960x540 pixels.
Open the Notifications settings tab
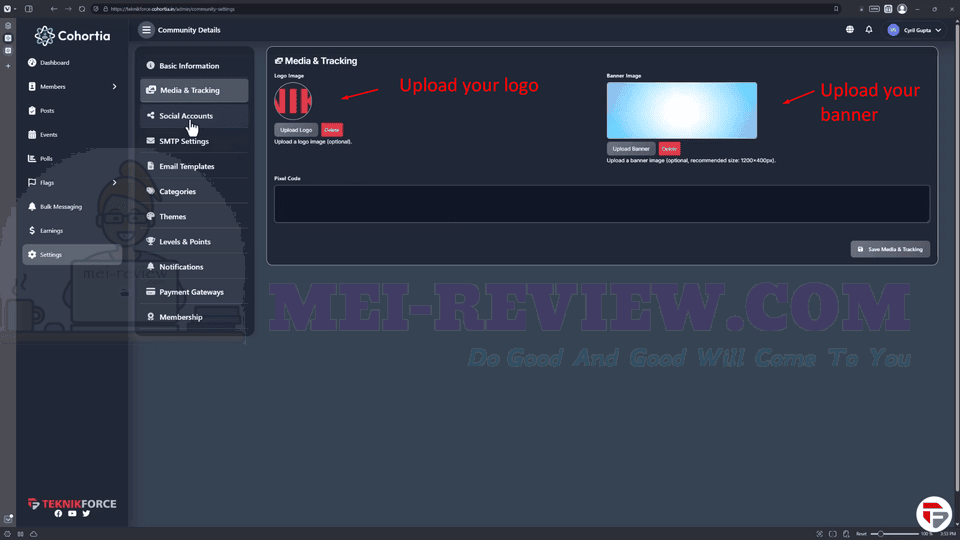click(194, 266)
